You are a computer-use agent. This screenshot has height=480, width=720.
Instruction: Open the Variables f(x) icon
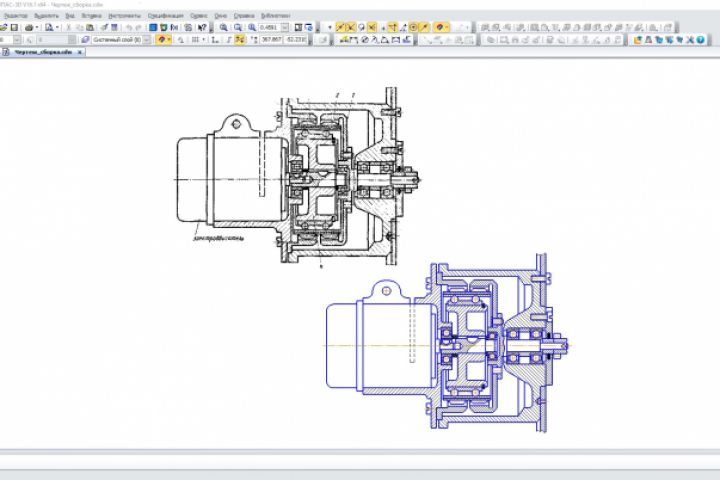[174, 28]
